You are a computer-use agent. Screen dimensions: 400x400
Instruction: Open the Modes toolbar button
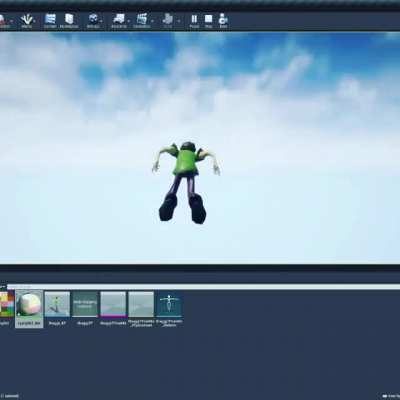[x=26, y=21]
